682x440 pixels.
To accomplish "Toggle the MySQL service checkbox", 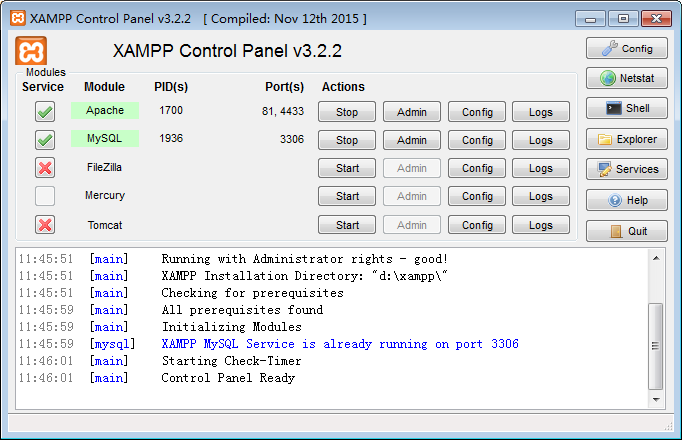I will click(45, 140).
